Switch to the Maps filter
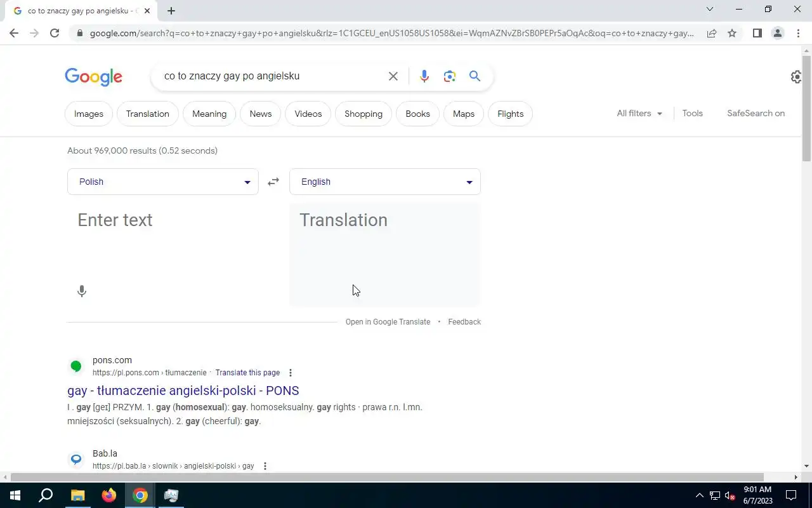This screenshot has height=508, width=812. pyautogui.click(x=464, y=114)
